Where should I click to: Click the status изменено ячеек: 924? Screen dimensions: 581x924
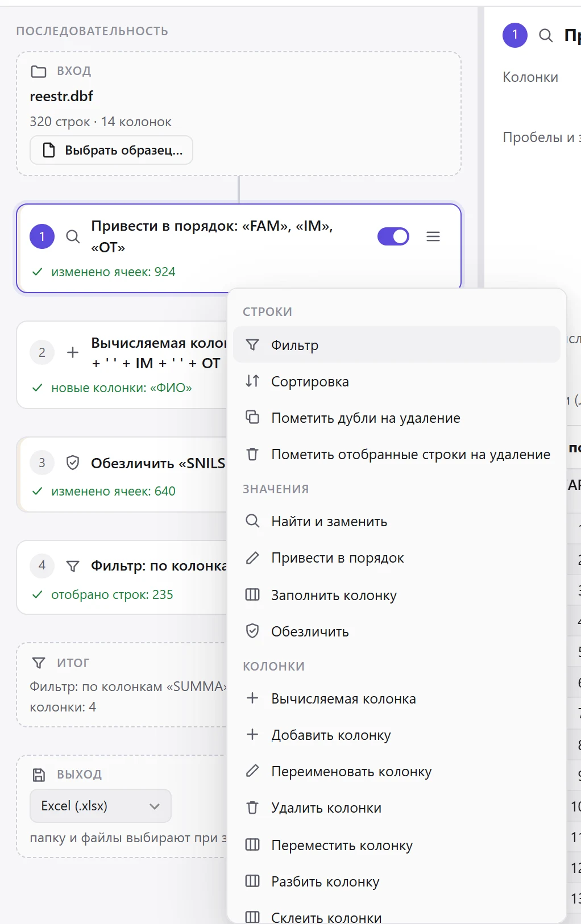point(113,272)
